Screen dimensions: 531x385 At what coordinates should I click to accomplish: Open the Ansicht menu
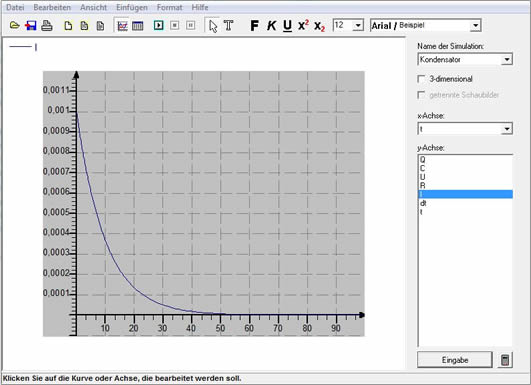(x=93, y=7)
